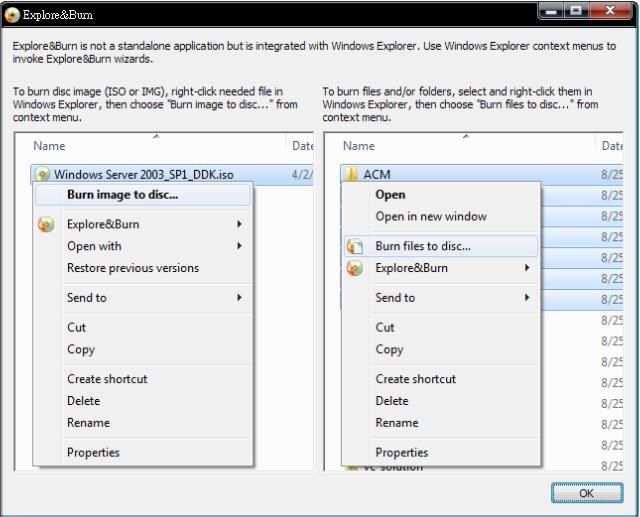Click the Burn files to disc icon
Image resolution: width=640 pixels, height=517 pixels.
click(x=354, y=246)
